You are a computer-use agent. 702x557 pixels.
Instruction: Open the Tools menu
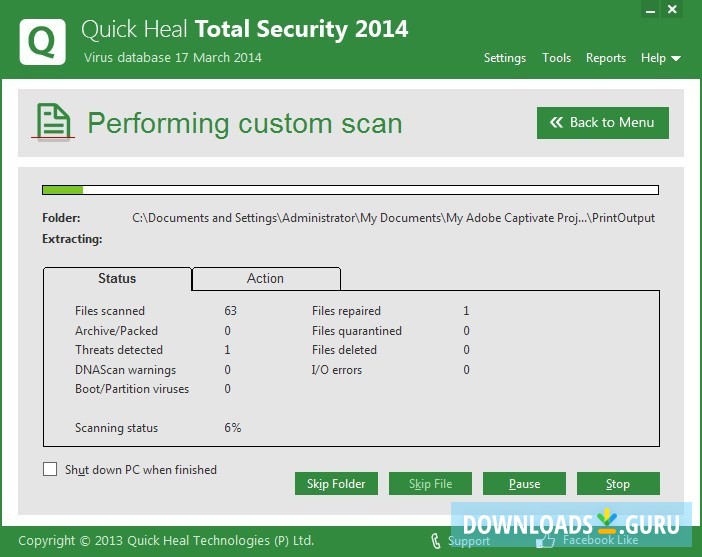(556, 58)
